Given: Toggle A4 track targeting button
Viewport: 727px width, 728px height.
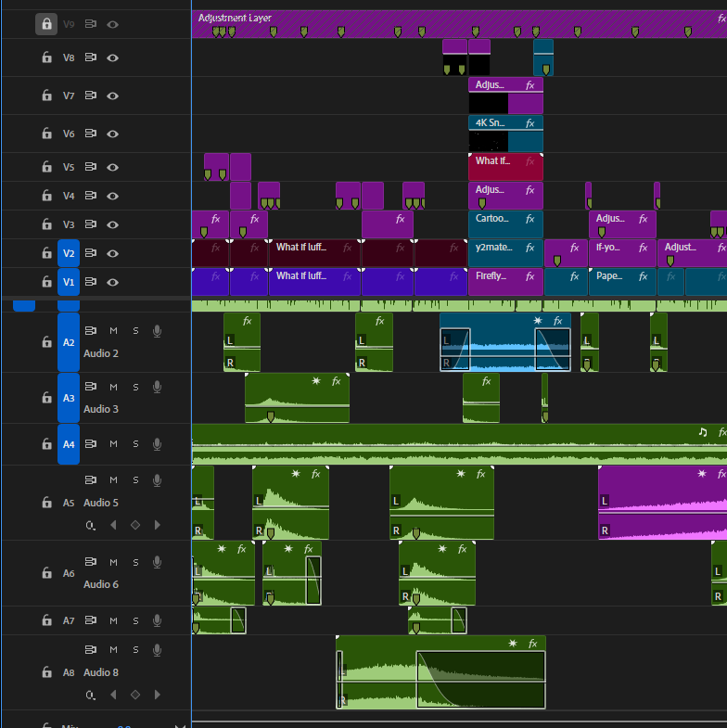Looking at the screenshot, I should pyautogui.click(x=69, y=444).
